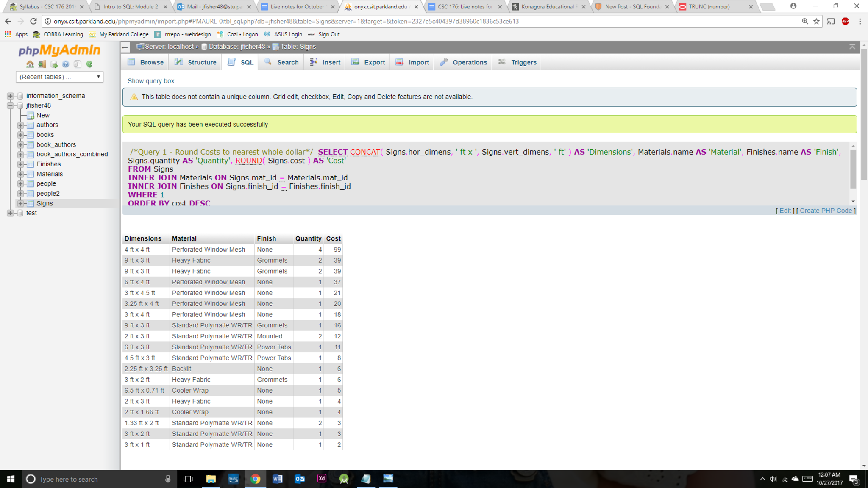Click the Create PHP Code link

pos(826,211)
